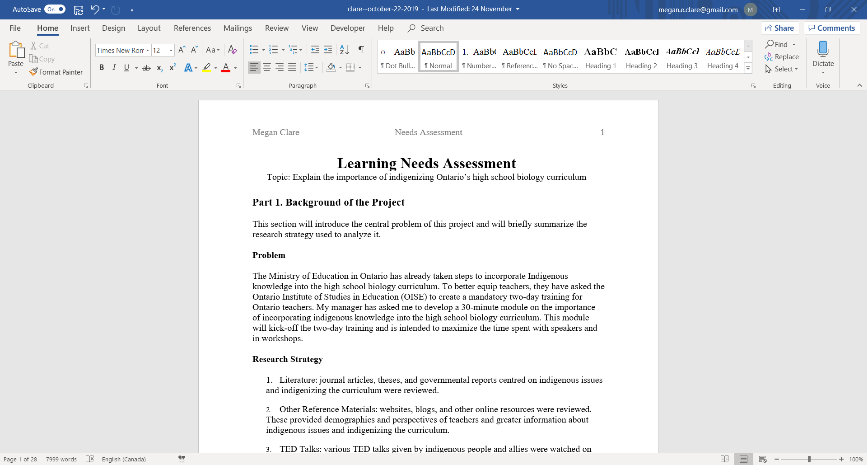The width and height of the screenshot is (868, 465).
Task: Click the Format Painter brush icon
Action: pos(33,72)
